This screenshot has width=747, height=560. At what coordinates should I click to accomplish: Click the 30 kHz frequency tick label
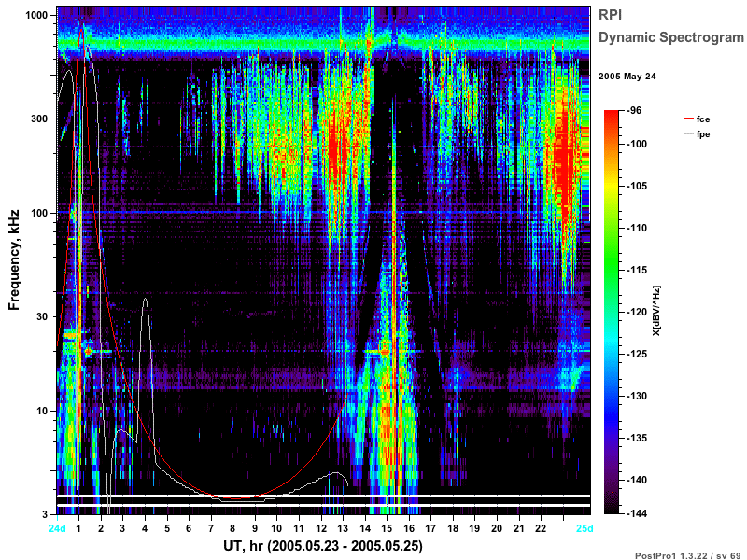[x=41, y=316]
